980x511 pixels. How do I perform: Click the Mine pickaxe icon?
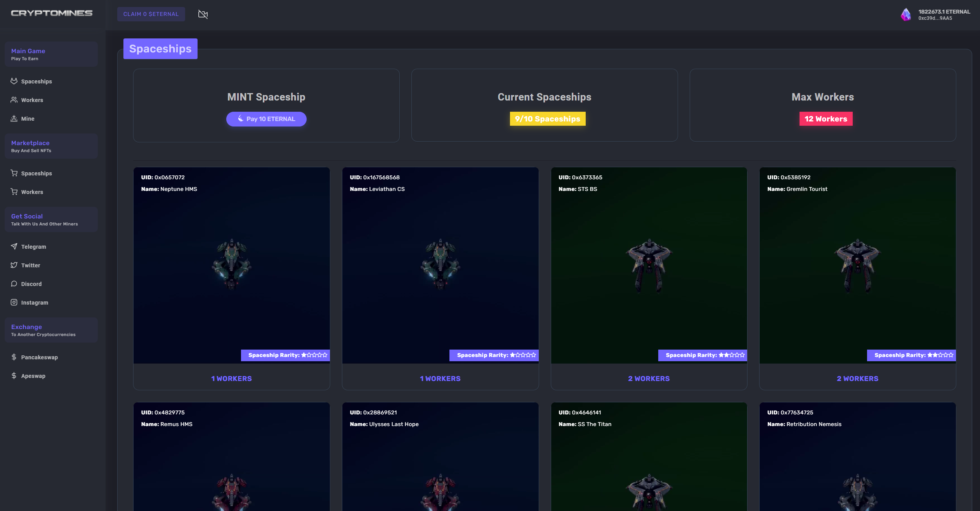tap(14, 118)
